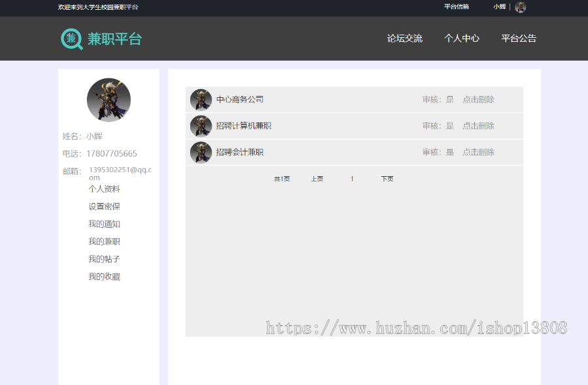Click the 小辉 username in top bar
Screen dimensions: 588x385
click(x=499, y=7)
